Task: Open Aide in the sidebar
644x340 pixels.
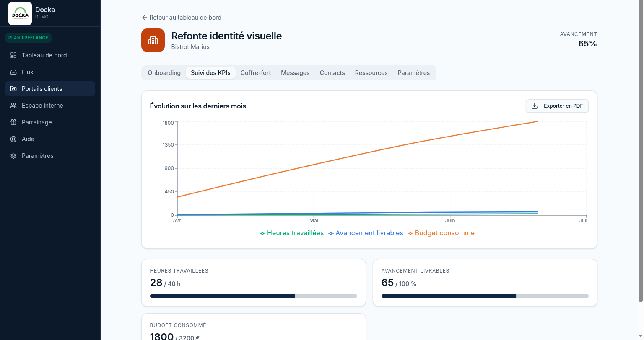Action: [50, 139]
